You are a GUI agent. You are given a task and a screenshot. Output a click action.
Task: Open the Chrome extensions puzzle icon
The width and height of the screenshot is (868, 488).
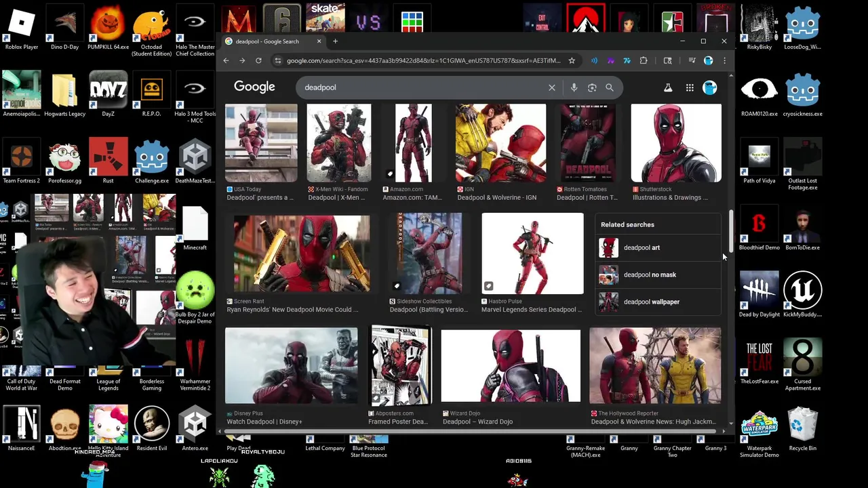click(x=644, y=60)
